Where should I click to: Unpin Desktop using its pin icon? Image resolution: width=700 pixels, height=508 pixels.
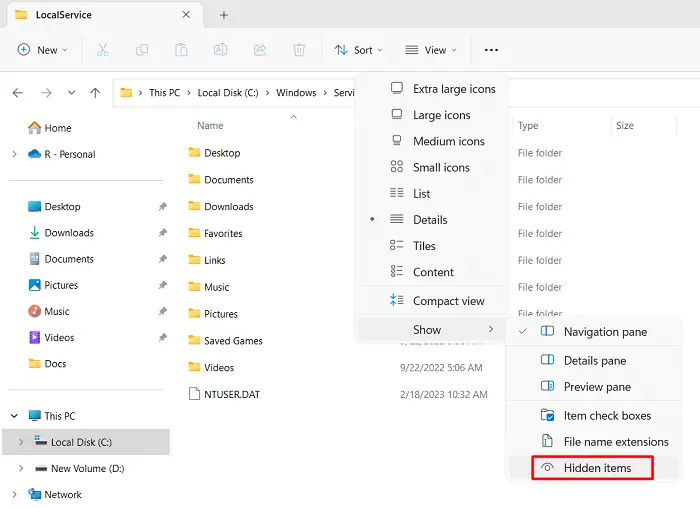point(162,207)
